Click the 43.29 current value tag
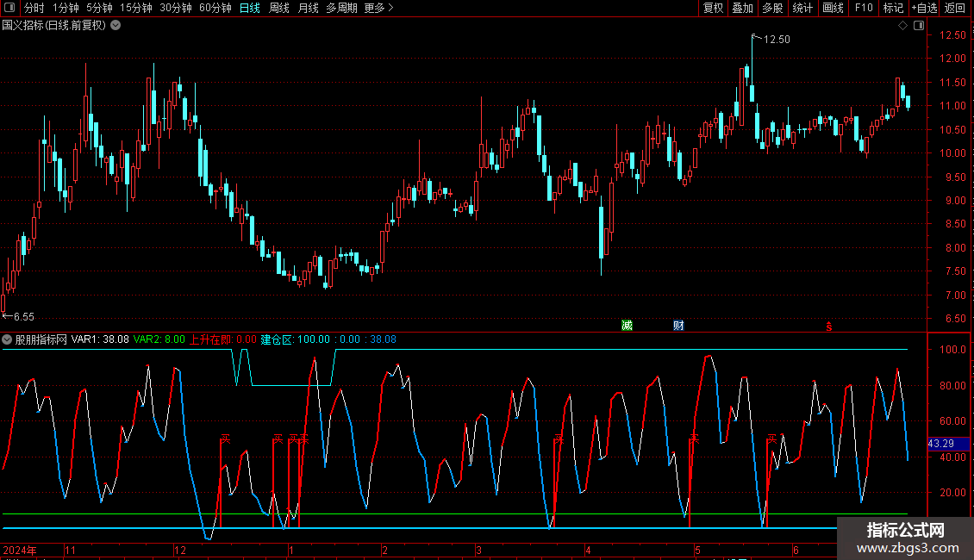Viewport: 974px width, 560px height. (948, 444)
